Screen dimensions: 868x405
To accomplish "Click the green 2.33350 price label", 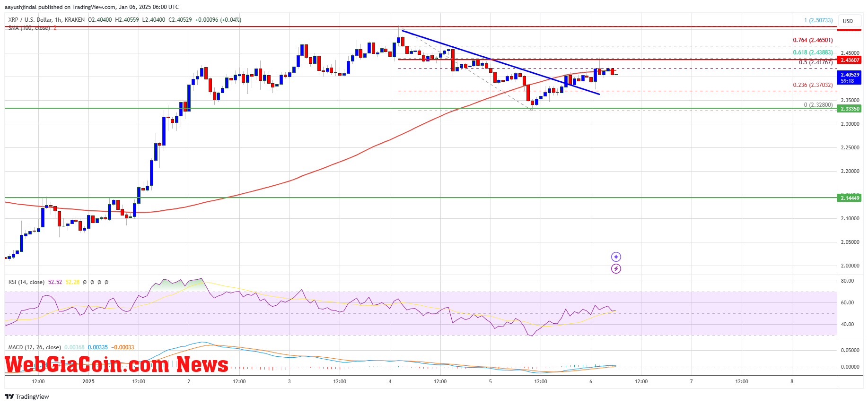I will pyautogui.click(x=850, y=109).
